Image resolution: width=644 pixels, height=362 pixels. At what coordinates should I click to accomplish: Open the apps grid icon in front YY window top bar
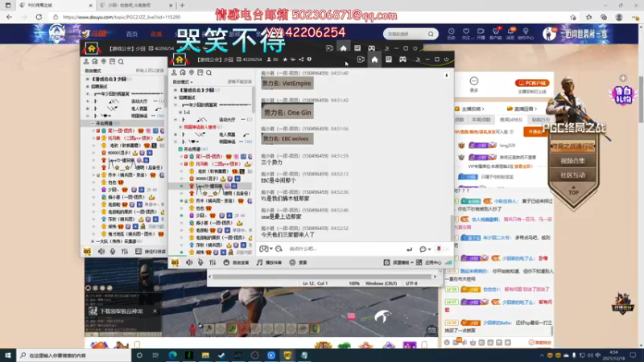(x=389, y=60)
